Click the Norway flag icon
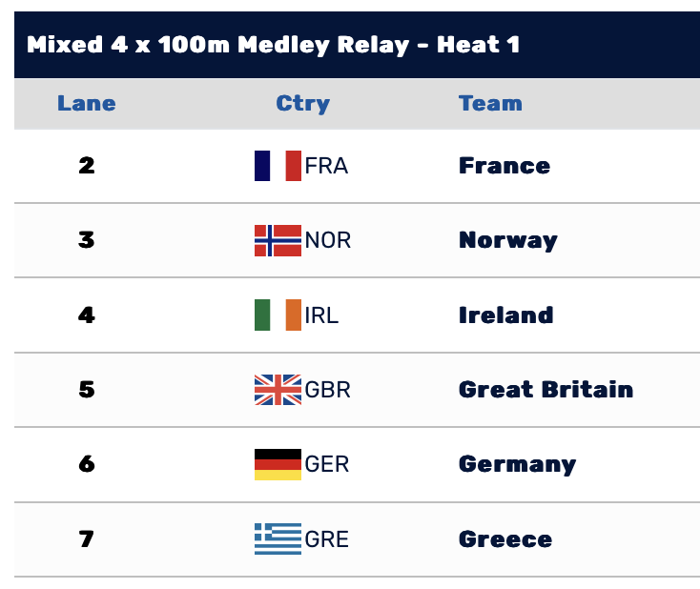 (x=278, y=240)
